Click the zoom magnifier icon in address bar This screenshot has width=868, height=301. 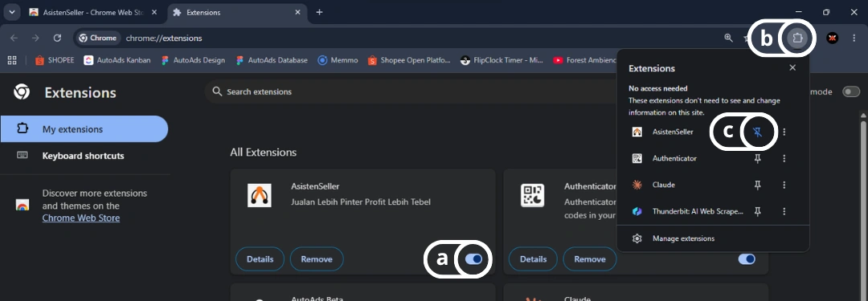coord(728,39)
